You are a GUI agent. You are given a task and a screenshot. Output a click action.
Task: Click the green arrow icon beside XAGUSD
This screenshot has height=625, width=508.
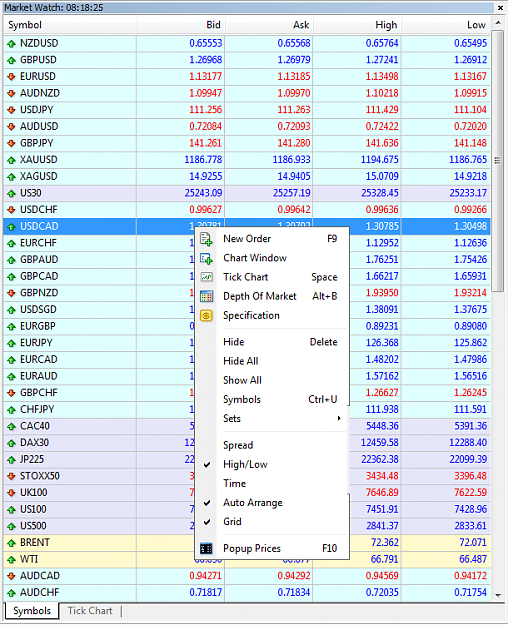[x=11, y=177]
